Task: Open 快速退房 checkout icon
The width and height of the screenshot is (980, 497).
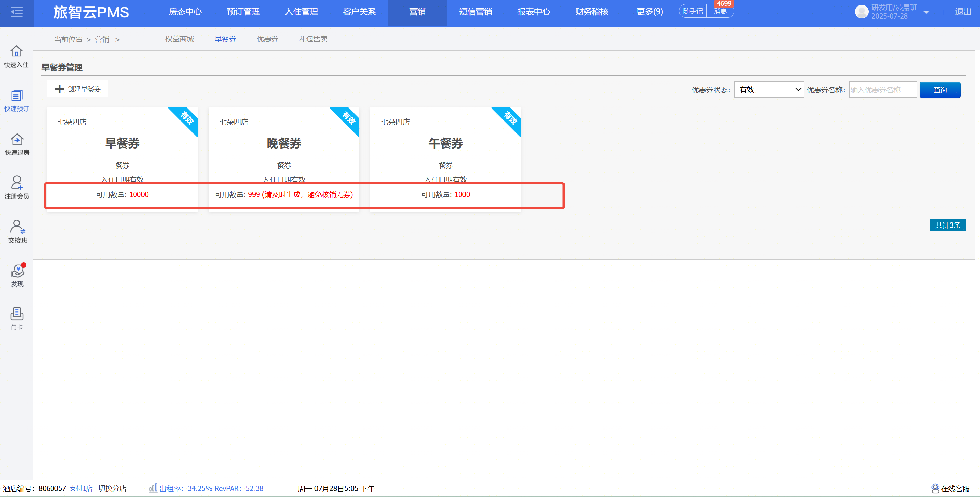Action: pos(17,139)
